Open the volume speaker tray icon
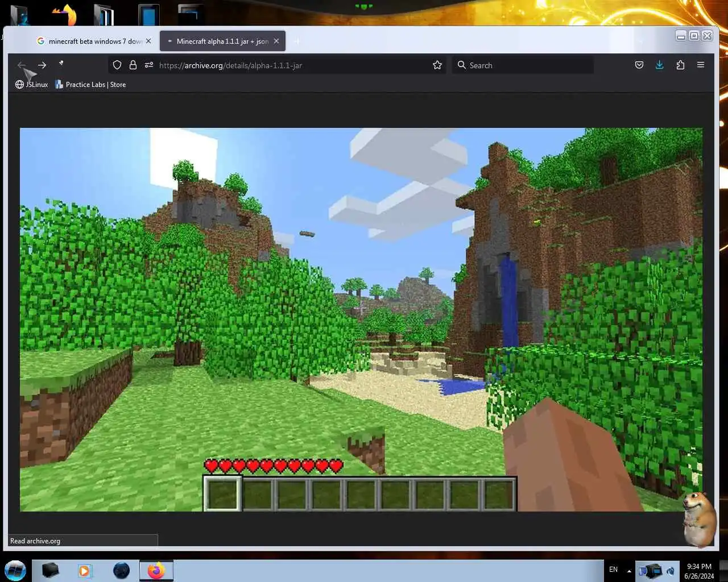 click(x=671, y=571)
